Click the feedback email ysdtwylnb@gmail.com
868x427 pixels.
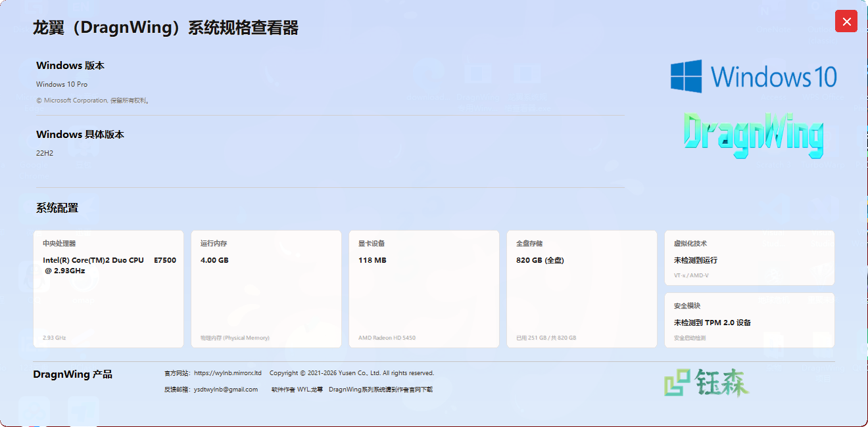tap(226, 390)
